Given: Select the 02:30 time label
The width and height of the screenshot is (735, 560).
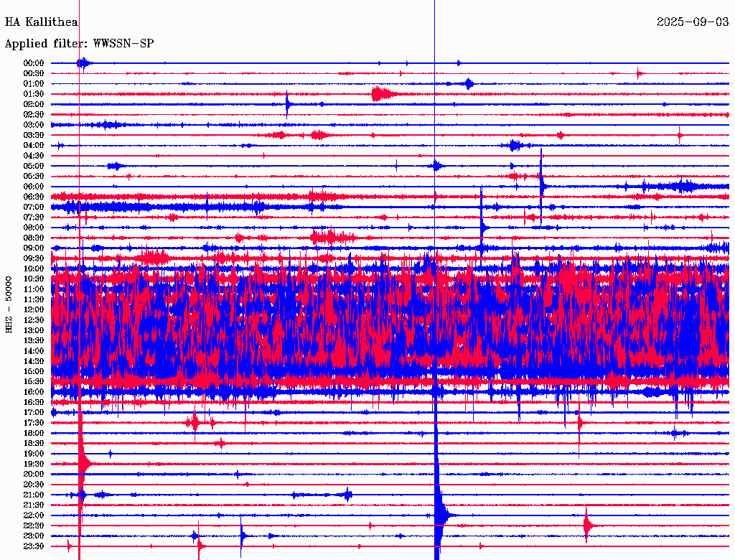Looking at the screenshot, I should (x=34, y=114).
